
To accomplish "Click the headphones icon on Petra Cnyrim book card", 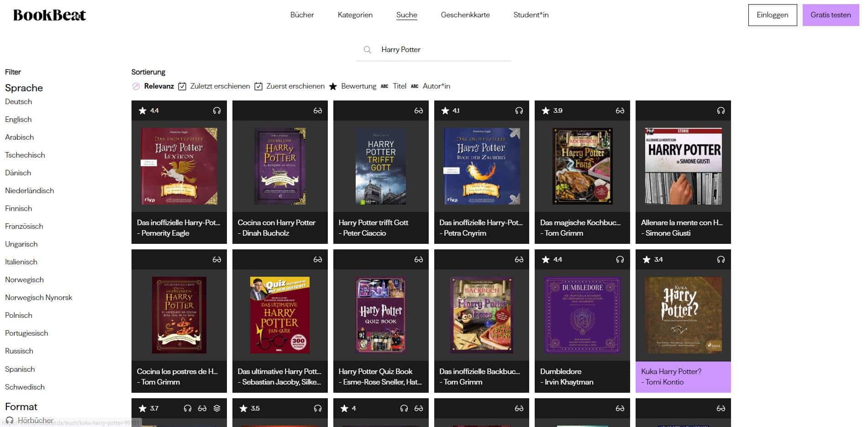I will (x=519, y=111).
